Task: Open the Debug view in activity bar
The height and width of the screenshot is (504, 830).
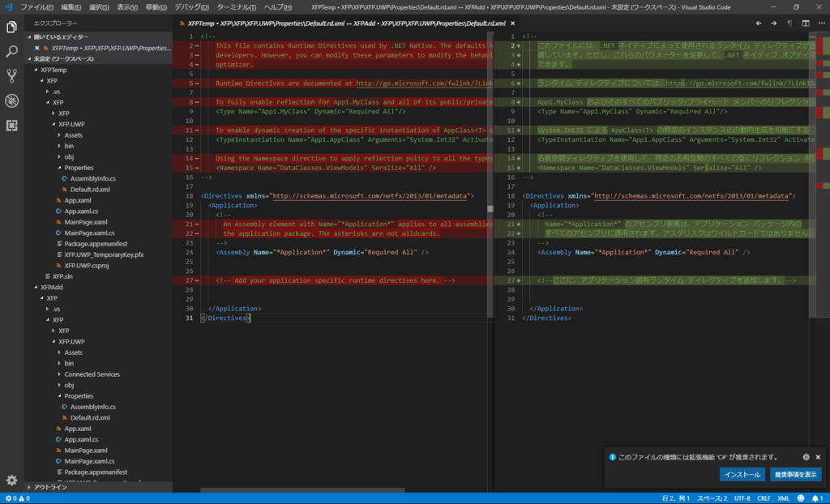Action: pos(11,100)
